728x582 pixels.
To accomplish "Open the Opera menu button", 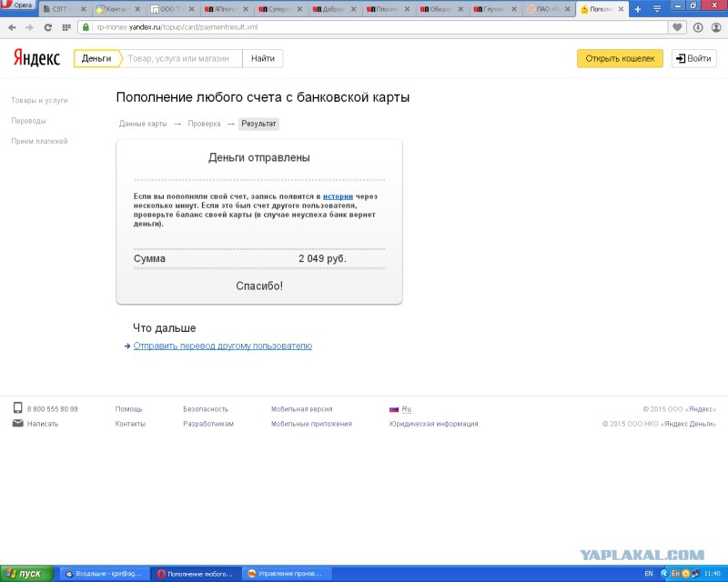I will coord(17,5).
